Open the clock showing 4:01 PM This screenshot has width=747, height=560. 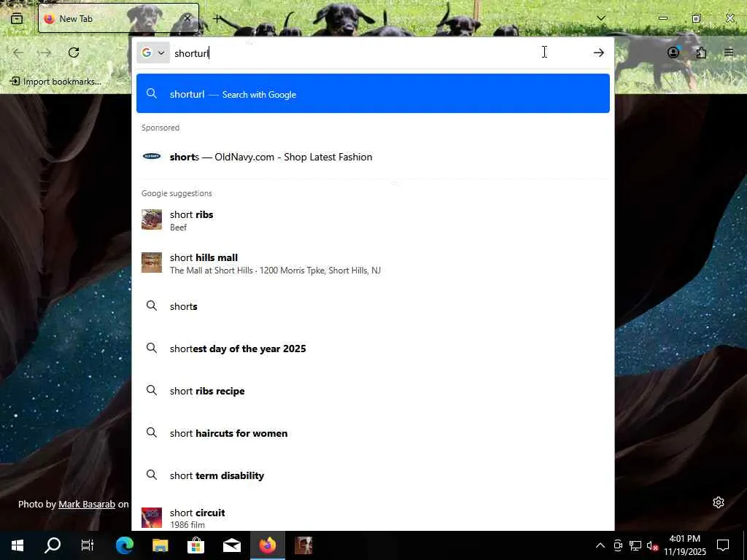[685, 545]
